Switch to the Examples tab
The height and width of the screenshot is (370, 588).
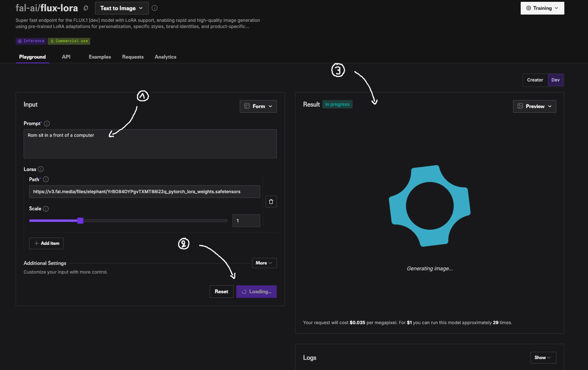click(x=100, y=57)
